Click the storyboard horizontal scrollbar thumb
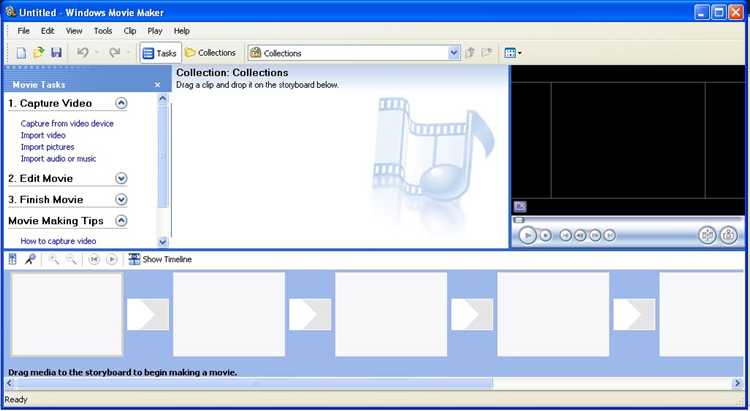 (254, 383)
